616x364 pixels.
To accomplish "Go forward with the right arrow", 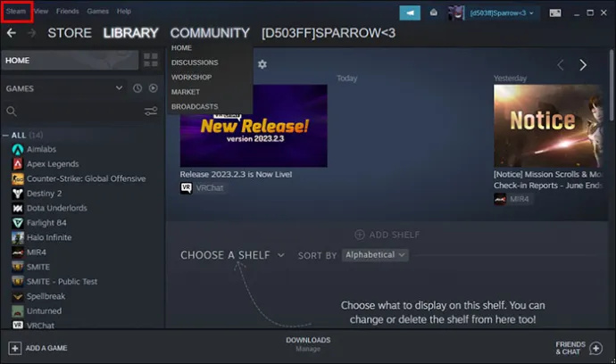I will pos(32,33).
